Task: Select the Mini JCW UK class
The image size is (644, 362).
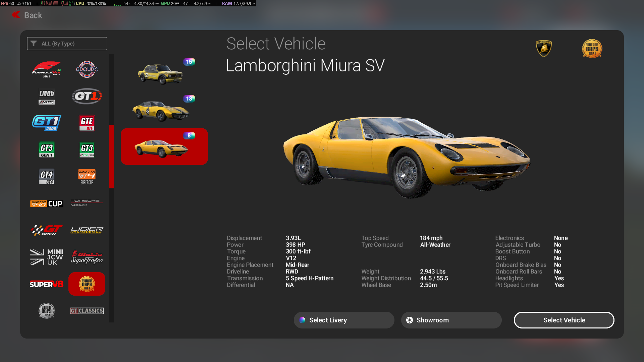Action: pyautogui.click(x=47, y=257)
